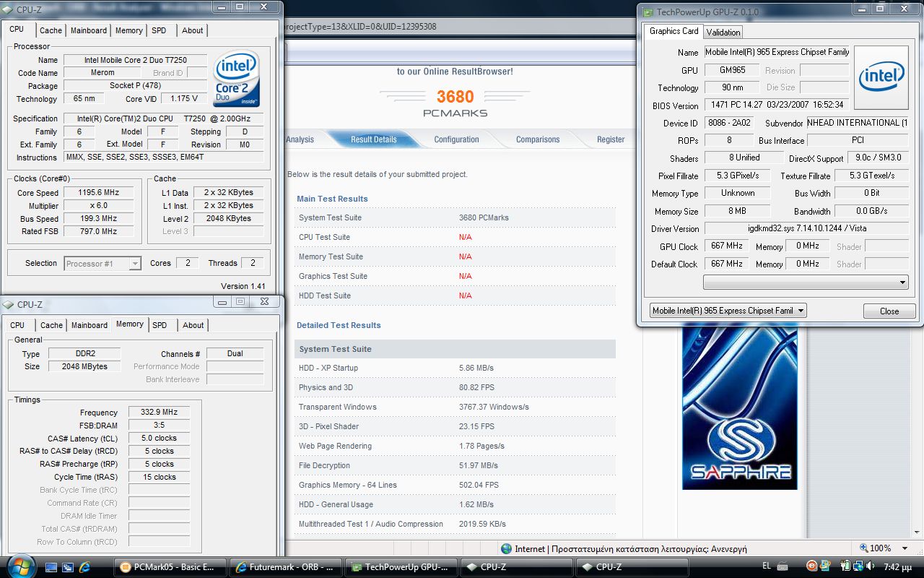Open Comparisons tab on Futuremark page

538,139
